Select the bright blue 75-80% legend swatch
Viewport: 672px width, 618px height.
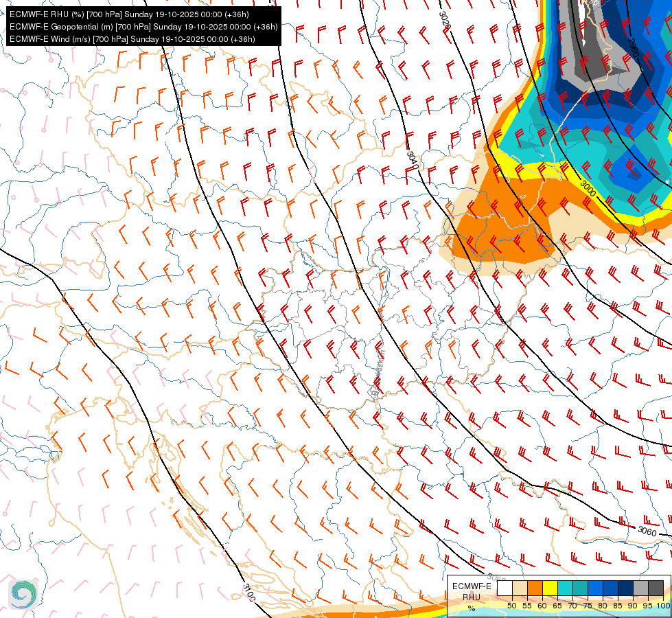point(595,588)
